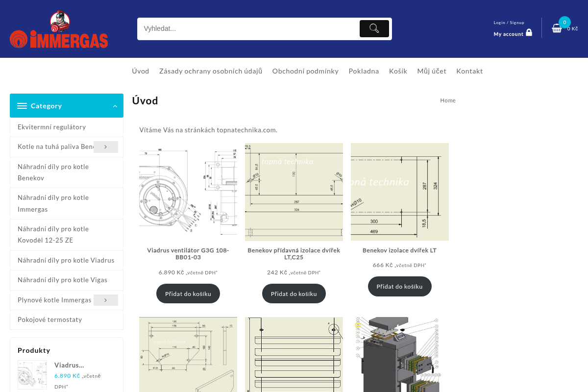
Task: Open Zásady ochrany osobních údajů page
Action: (211, 71)
